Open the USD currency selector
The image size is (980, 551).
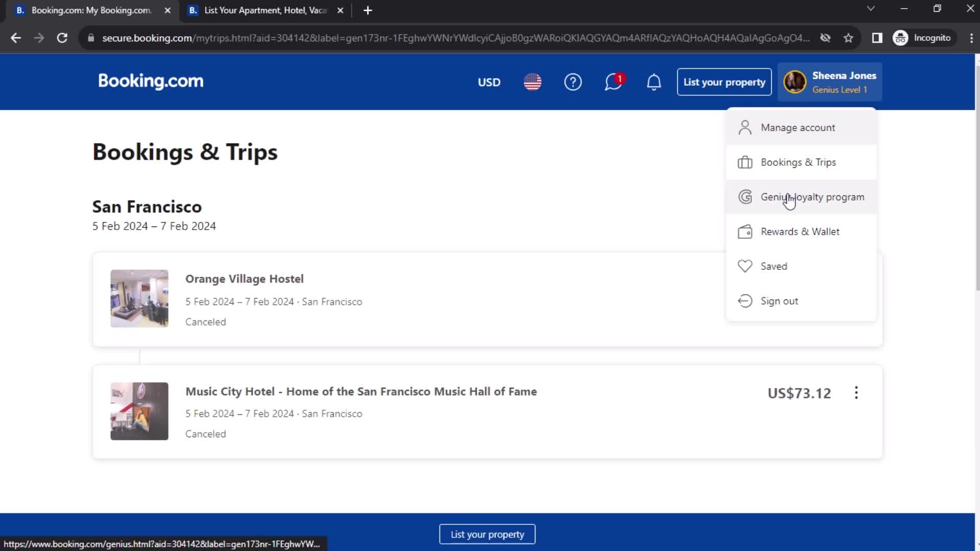pyautogui.click(x=489, y=82)
